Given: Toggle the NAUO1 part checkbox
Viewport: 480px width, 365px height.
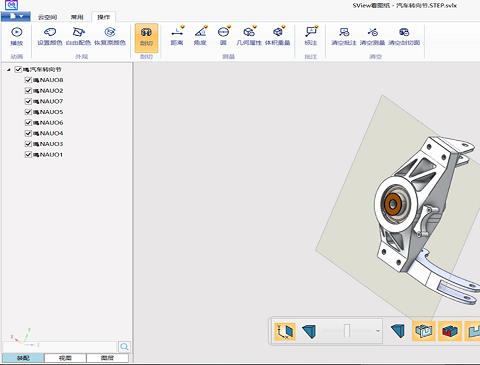Looking at the screenshot, I should [x=28, y=155].
